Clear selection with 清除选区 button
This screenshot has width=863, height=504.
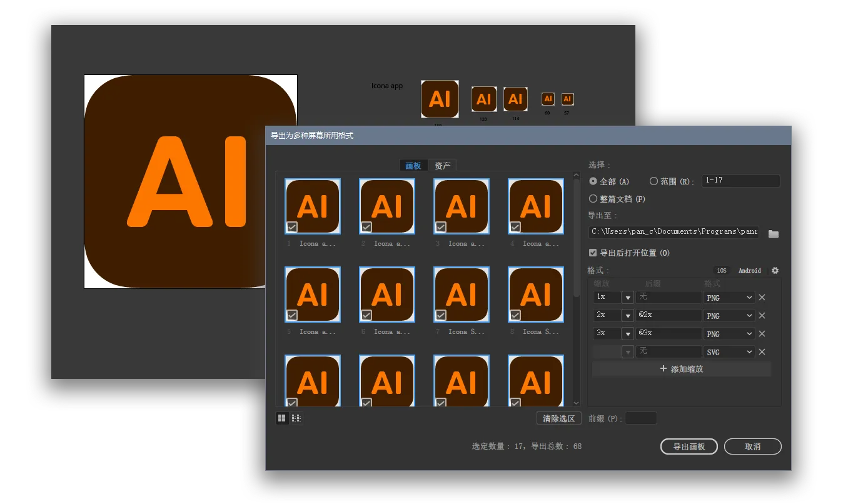tap(558, 418)
